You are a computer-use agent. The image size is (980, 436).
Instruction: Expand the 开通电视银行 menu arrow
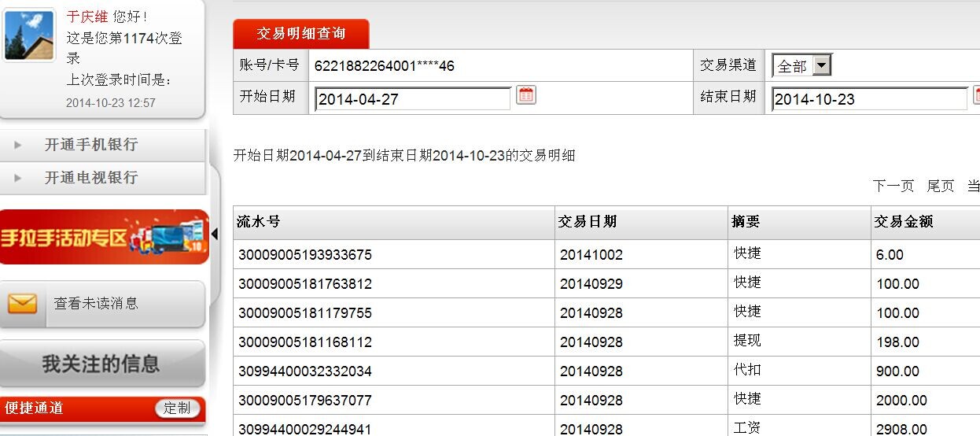[x=18, y=178]
